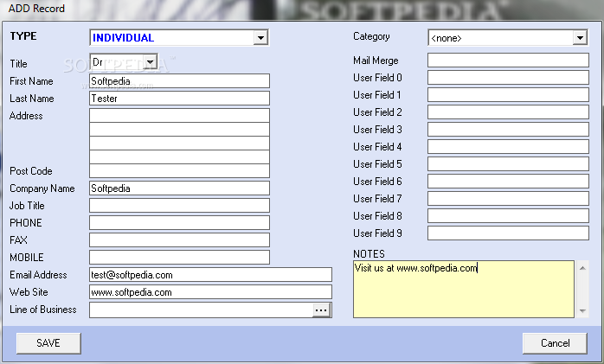Viewport: 604px width, 364px height.
Task: Click the User Field 2 input
Action: pyautogui.click(x=508, y=112)
